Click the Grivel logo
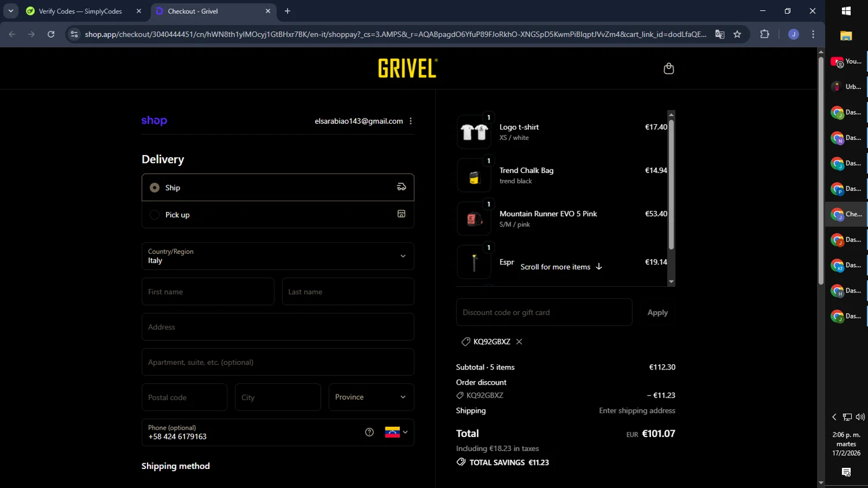This screenshot has width=868, height=488. pos(408,68)
